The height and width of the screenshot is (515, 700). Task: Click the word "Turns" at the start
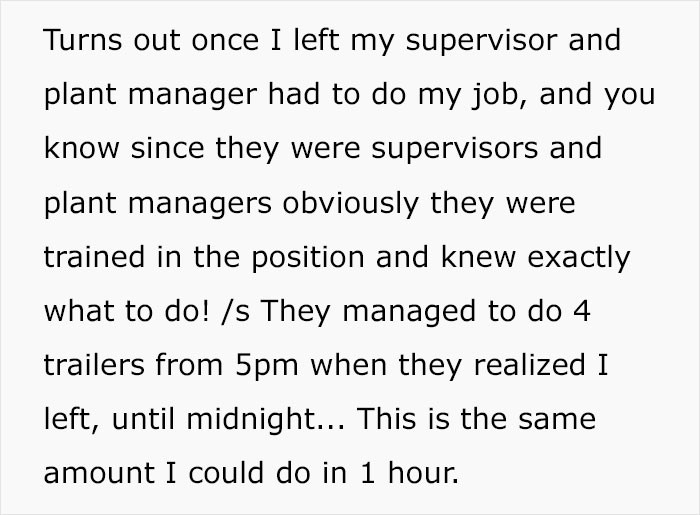(x=83, y=40)
